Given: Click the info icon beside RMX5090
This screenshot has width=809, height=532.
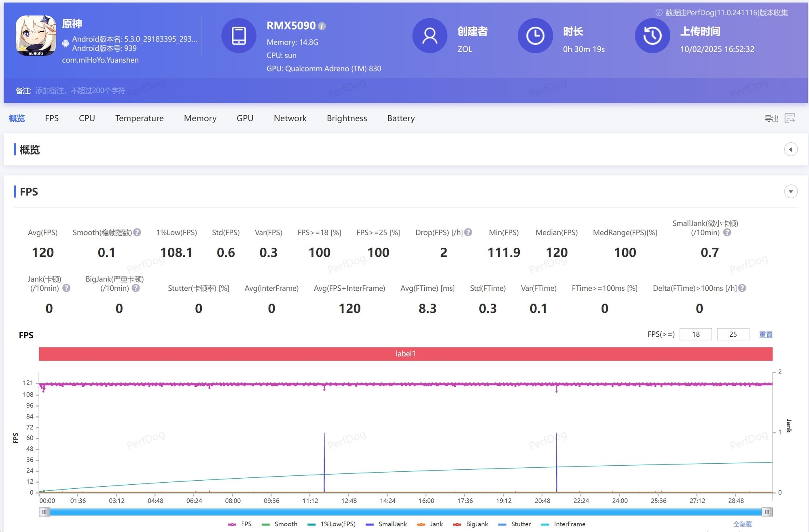Looking at the screenshot, I should [x=322, y=26].
